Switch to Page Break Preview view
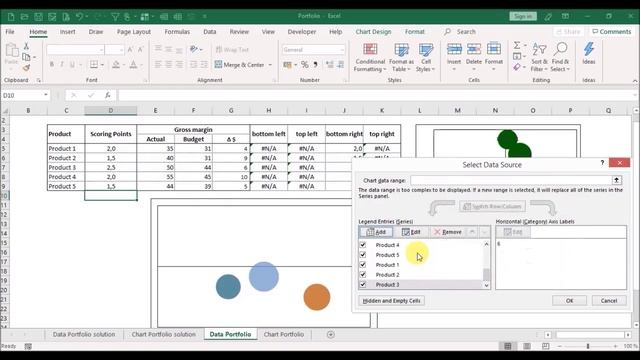 [546, 346]
